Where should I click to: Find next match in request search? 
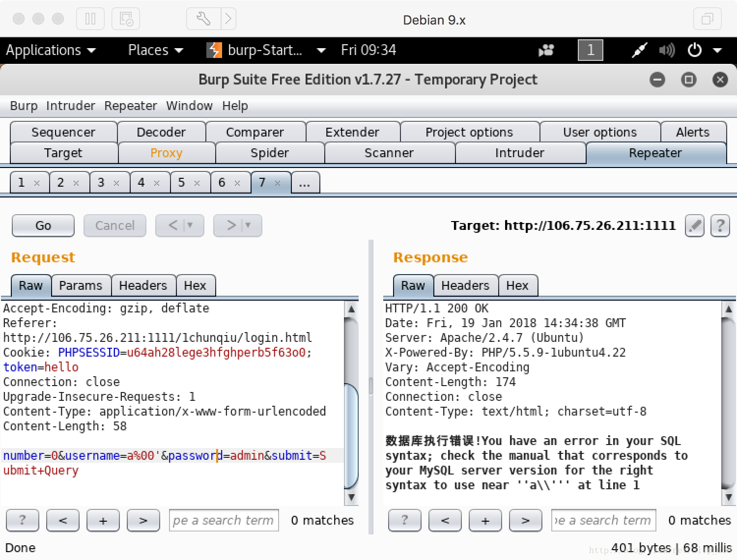coord(143,520)
